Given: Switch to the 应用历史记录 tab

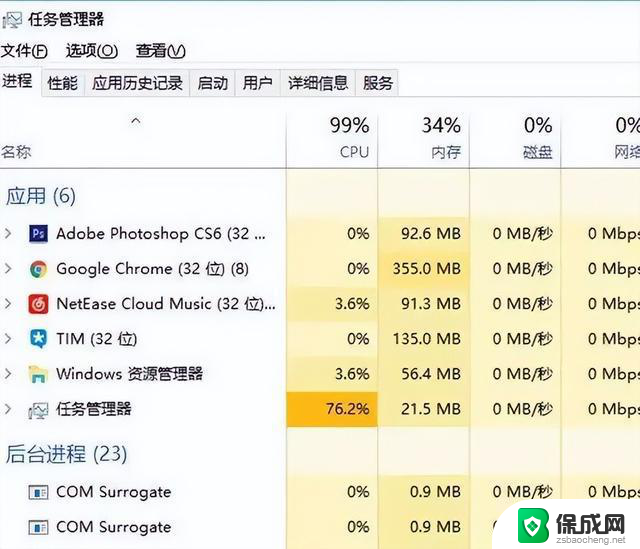Looking at the screenshot, I should tap(137, 83).
